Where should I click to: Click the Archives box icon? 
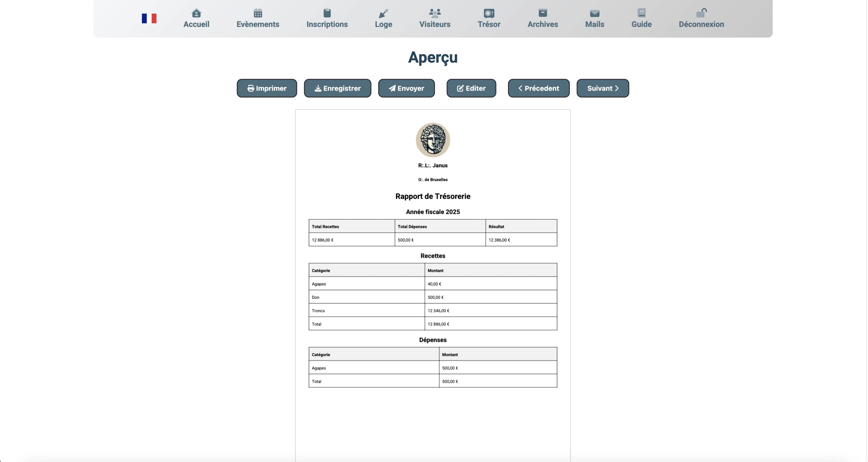click(542, 13)
